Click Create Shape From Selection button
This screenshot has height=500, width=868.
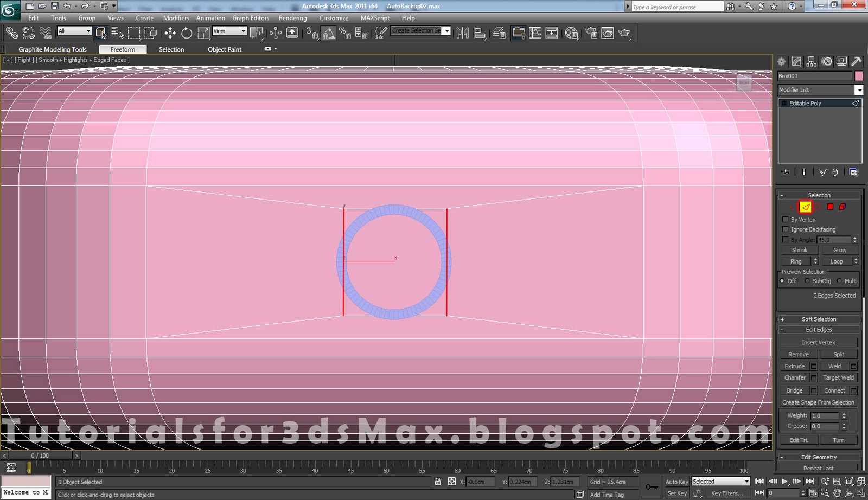818,402
